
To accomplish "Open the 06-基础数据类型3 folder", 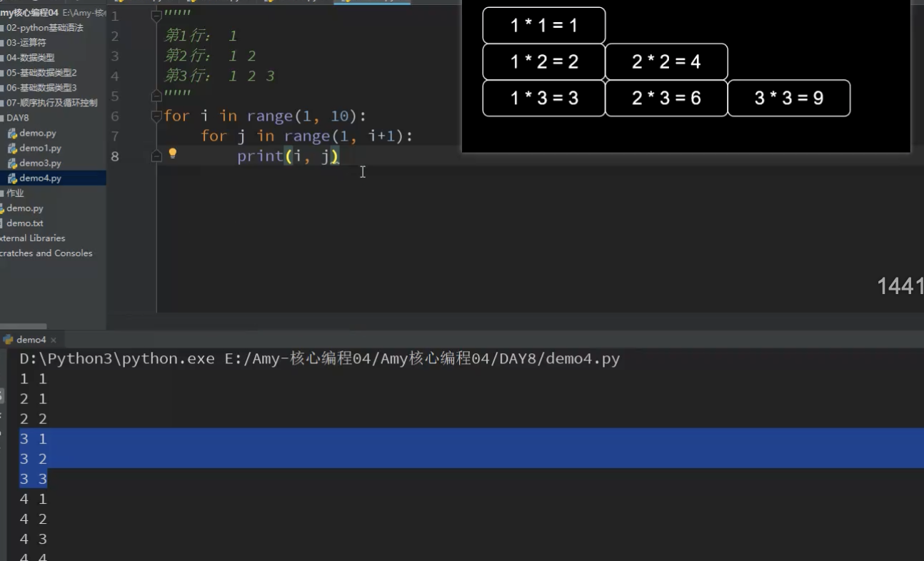I will [x=41, y=88].
